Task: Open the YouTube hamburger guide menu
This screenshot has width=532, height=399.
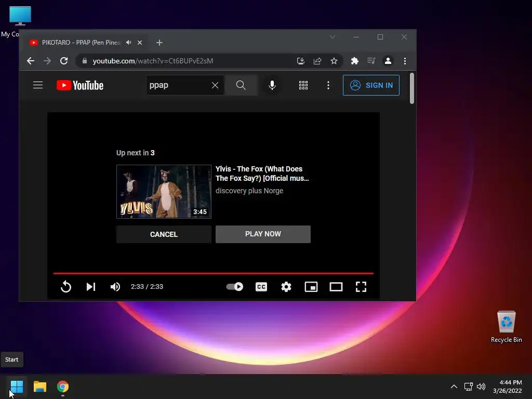Action: point(38,85)
